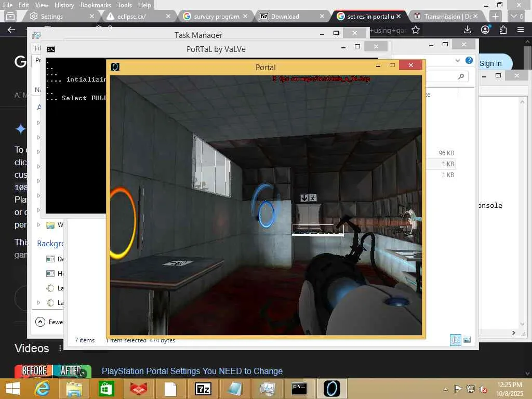This screenshot has width=532, height=399.
Task: Click the right window's vertical scrollbar up arrow
Action: pos(522,102)
